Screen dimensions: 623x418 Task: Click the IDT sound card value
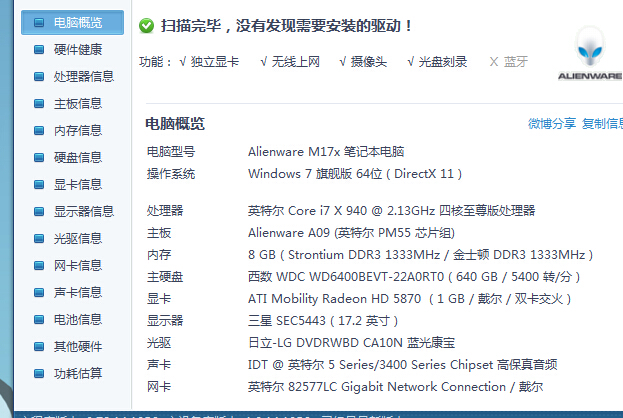tap(403, 365)
